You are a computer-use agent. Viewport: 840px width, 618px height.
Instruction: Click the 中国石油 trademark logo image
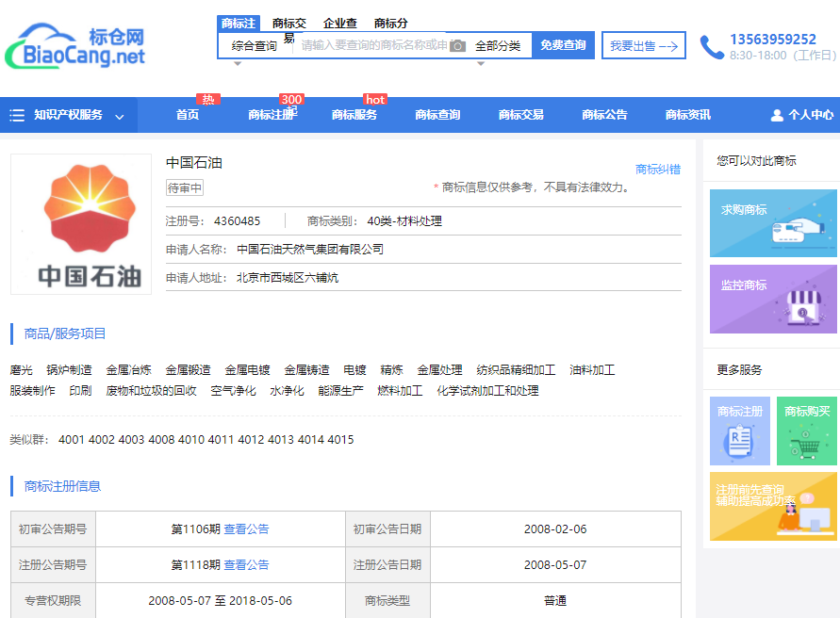point(81,224)
